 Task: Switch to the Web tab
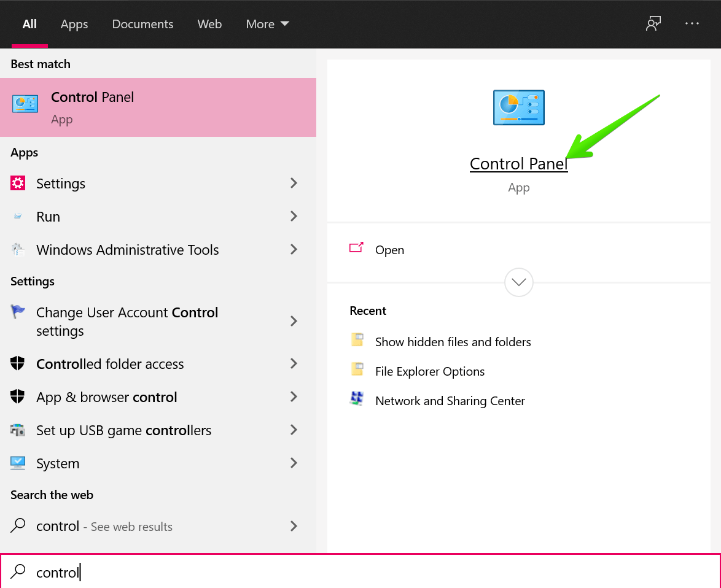click(x=209, y=24)
